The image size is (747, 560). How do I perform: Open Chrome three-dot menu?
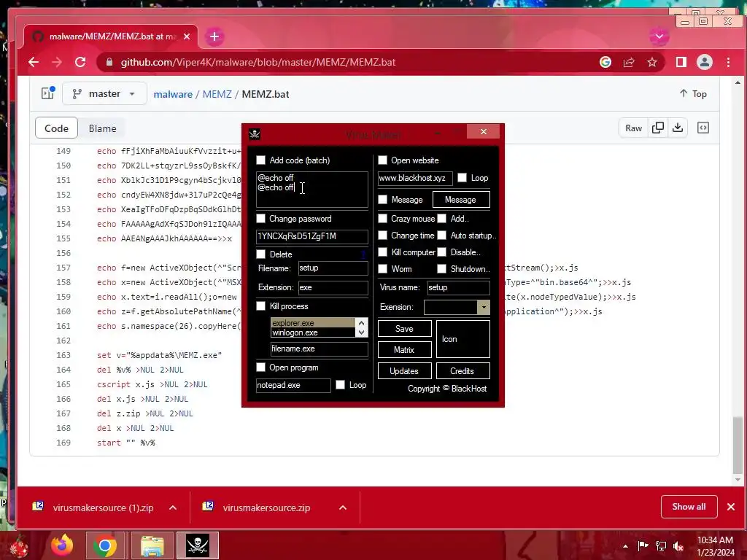(x=728, y=62)
